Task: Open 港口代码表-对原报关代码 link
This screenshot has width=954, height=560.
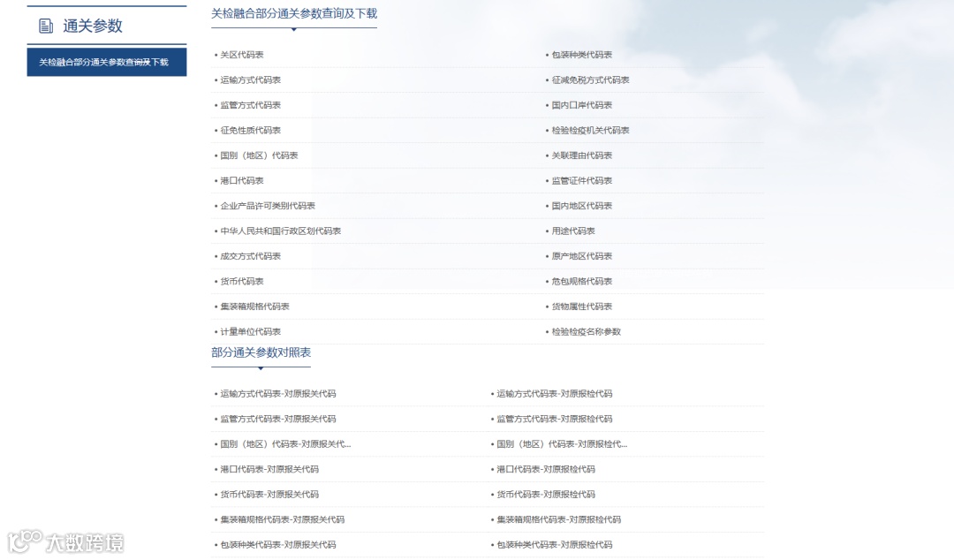Action: click(269, 469)
